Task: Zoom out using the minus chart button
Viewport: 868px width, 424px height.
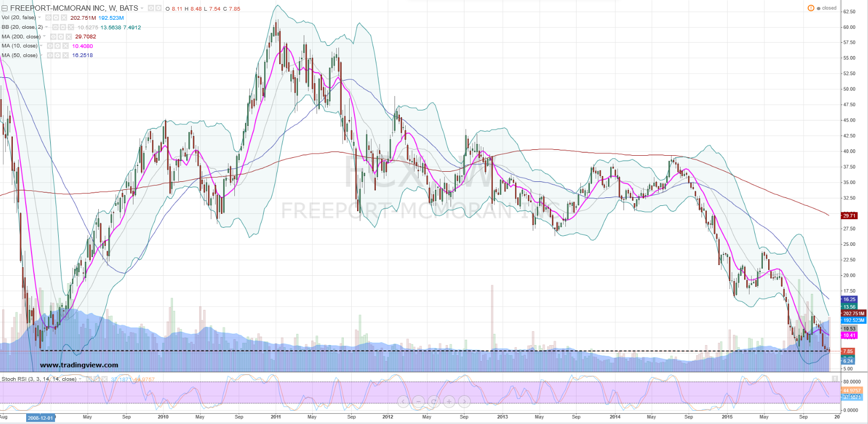Action: (x=419, y=401)
